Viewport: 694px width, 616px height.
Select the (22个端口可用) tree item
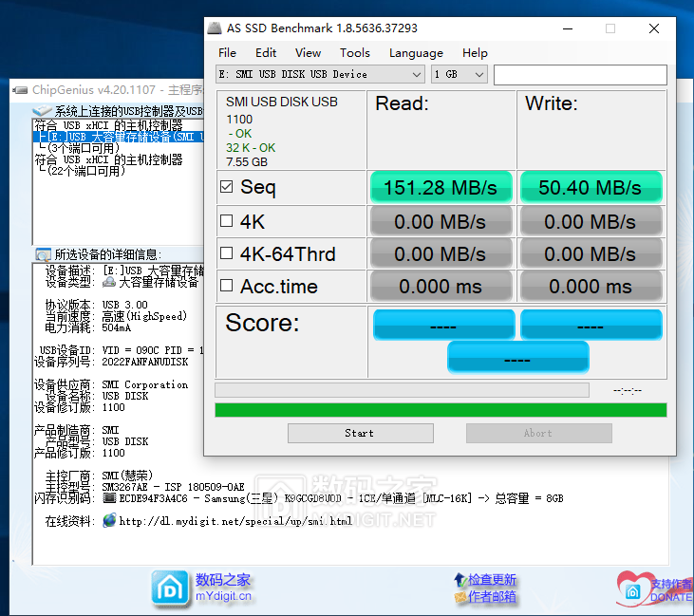tap(85, 171)
